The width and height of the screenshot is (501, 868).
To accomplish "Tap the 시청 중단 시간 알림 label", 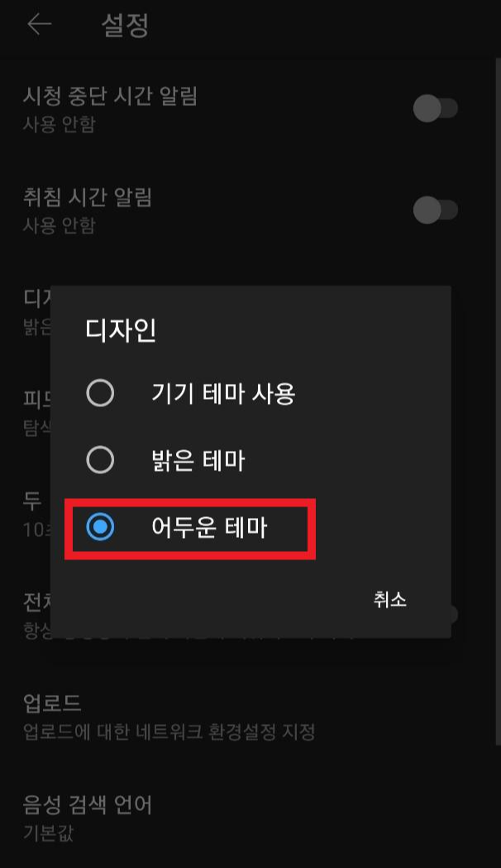I will pos(110,96).
